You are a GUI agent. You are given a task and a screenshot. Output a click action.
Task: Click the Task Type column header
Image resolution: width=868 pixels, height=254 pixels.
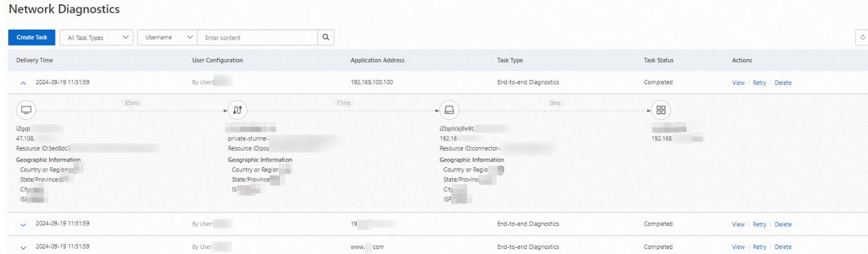tap(510, 60)
